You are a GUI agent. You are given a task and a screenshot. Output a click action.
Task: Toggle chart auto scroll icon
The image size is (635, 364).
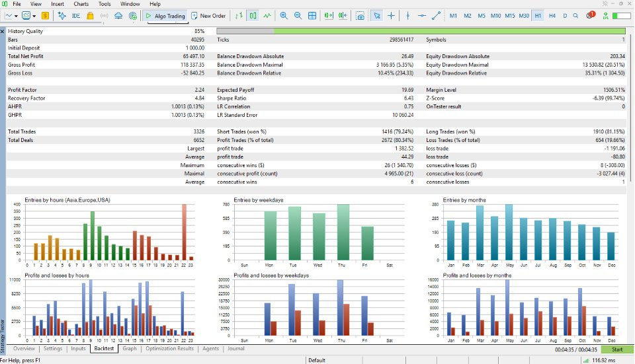pyautogui.click(x=329, y=16)
